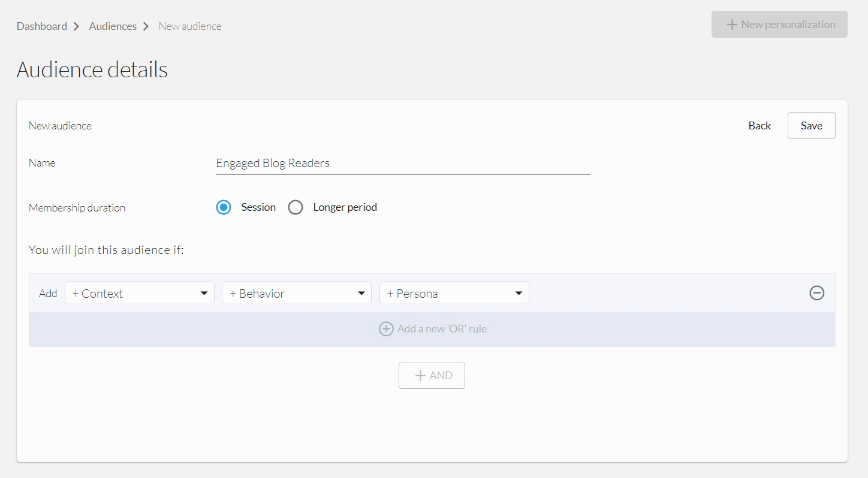Image resolution: width=868 pixels, height=478 pixels.
Task: Click the plus icon beside New personalization
Action: click(x=732, y=25)
